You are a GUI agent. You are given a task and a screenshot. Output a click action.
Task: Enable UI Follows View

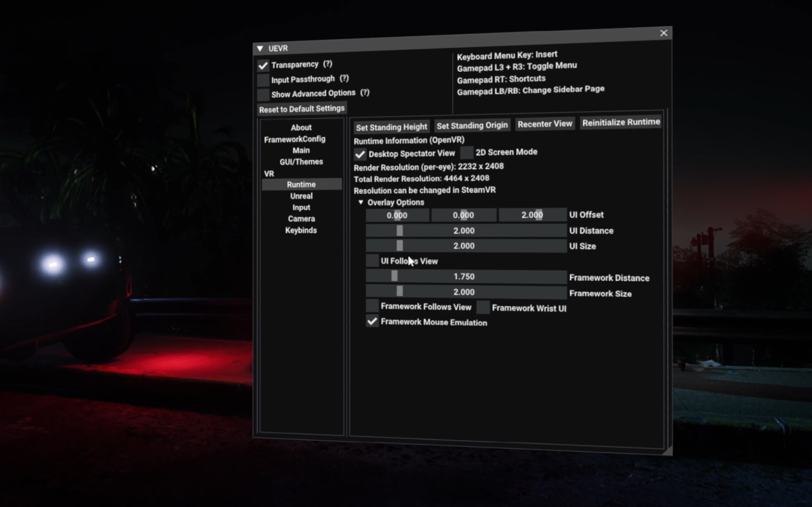click(372, 261)
